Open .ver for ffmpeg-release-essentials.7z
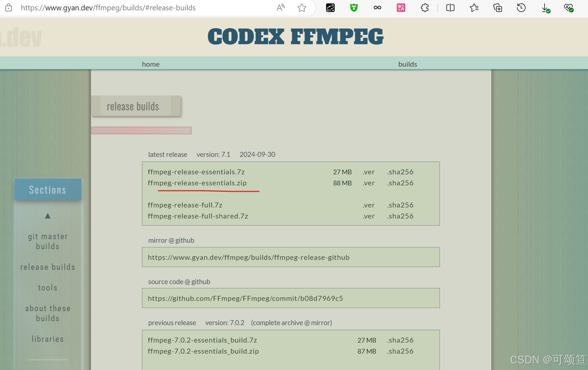588x370 pixels. 369,172
